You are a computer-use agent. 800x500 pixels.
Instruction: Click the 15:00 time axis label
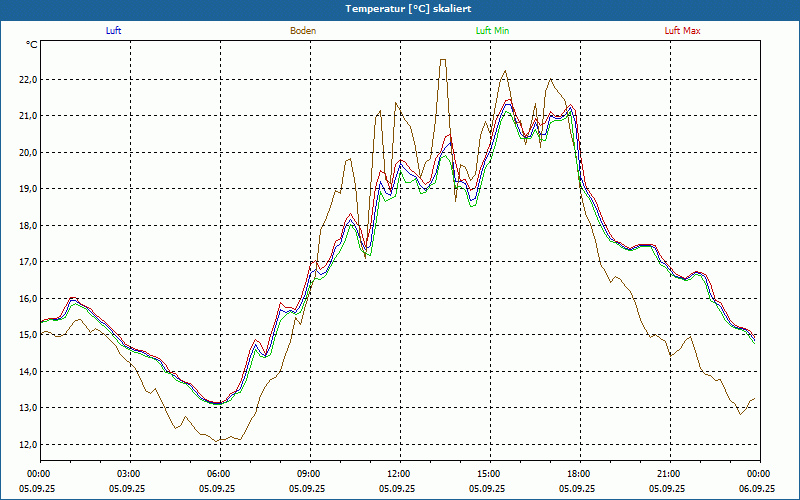point(489,474)
